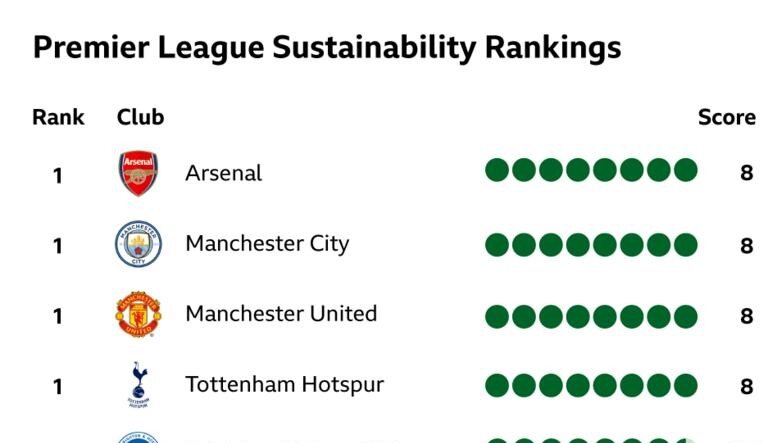Click the Tottenham Hotspur cockerel crest

pyautogui.click(x=139, y=384)
